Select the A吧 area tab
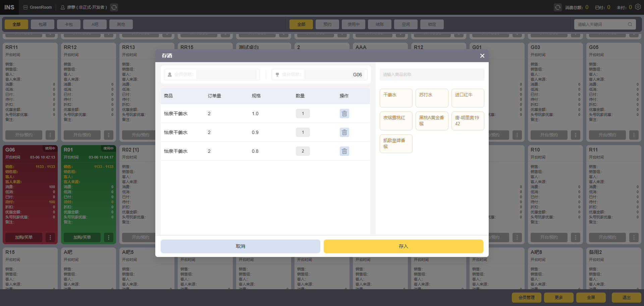Viewport: 644px width, 306px height. click(x=95, y=24)
